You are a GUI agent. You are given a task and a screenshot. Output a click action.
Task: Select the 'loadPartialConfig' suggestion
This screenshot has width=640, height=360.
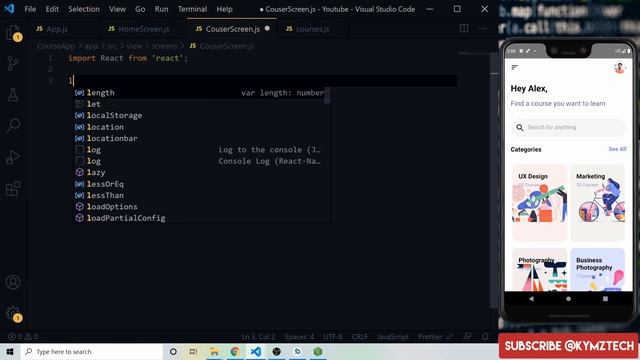[x=199, y=218]
